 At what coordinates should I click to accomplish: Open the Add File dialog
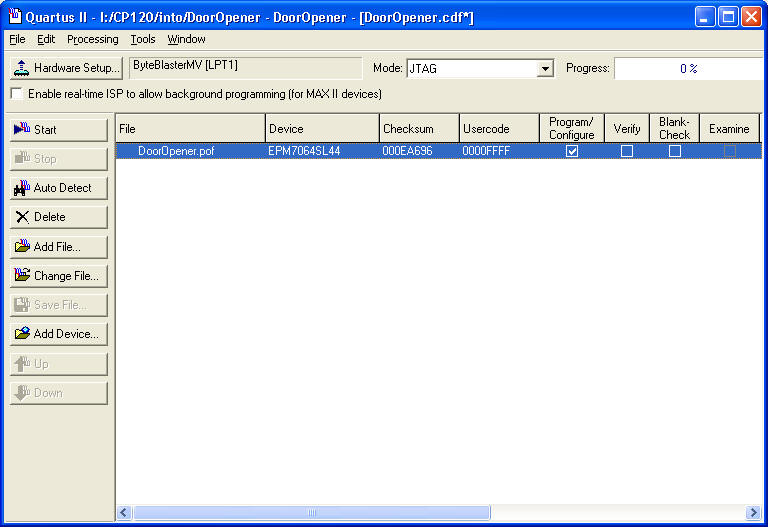tap(58, 246)
